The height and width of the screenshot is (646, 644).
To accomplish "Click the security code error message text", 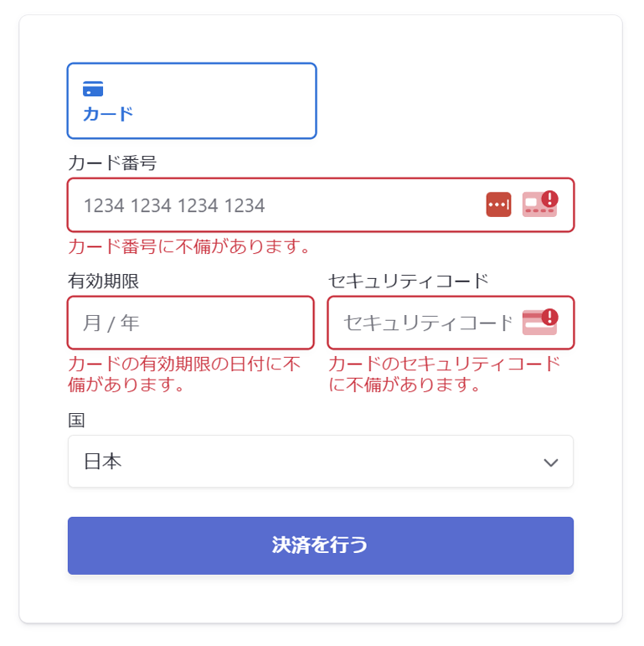I will click(444, 375).
